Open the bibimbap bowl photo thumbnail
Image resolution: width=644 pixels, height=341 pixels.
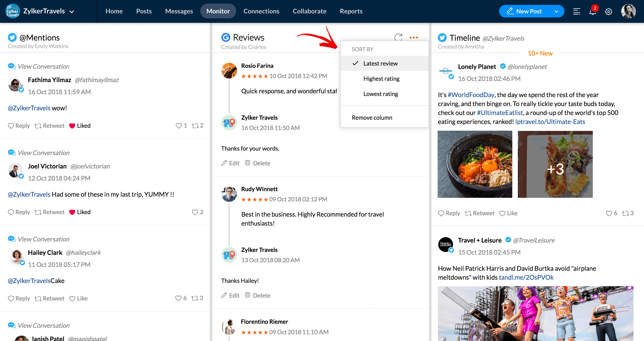click(x=475, y=164)
